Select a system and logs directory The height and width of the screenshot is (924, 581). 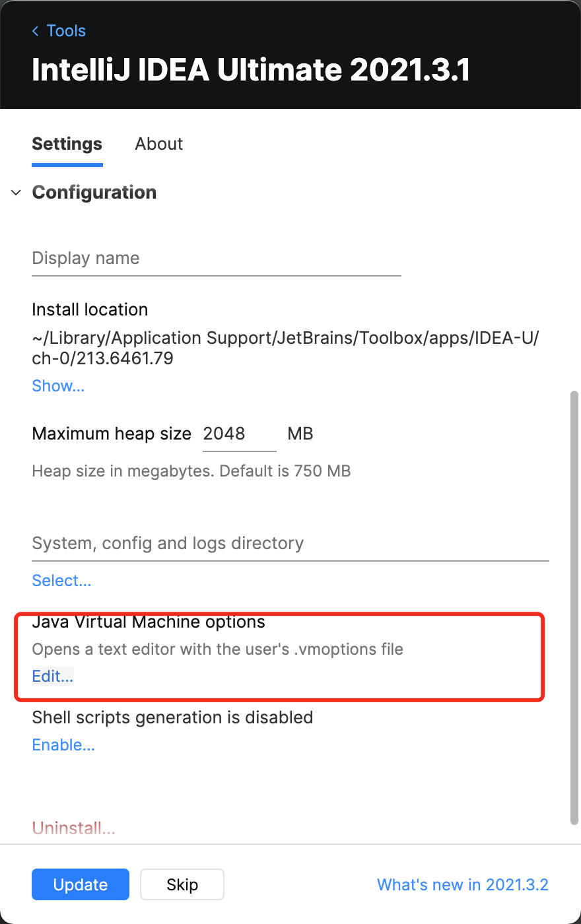pos(61,581)
